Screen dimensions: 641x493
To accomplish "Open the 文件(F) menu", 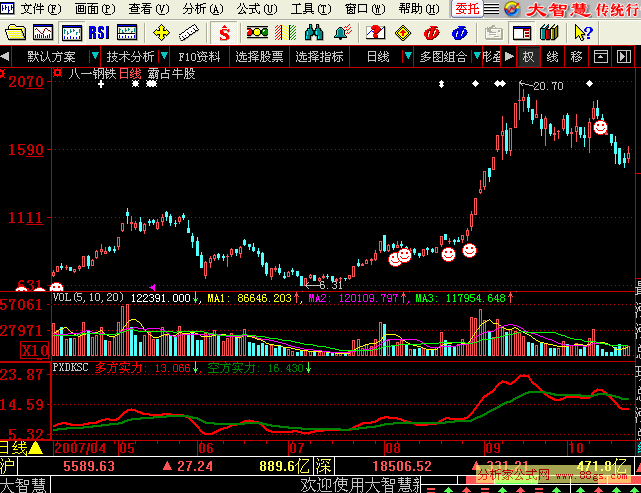I will pos(40,9).
